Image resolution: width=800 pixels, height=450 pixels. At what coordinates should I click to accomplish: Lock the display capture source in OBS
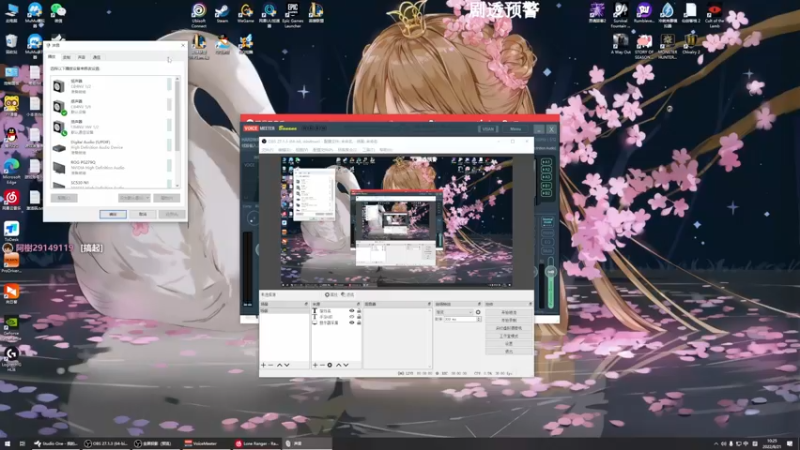click(359, 322)
